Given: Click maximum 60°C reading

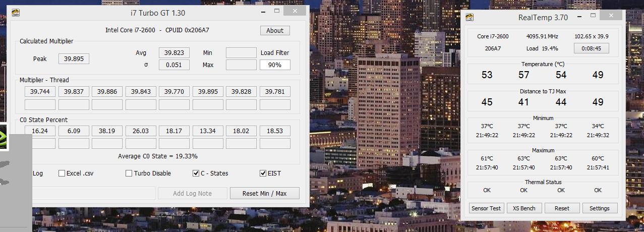Looking at the screenshot, I should click(598, 158).
